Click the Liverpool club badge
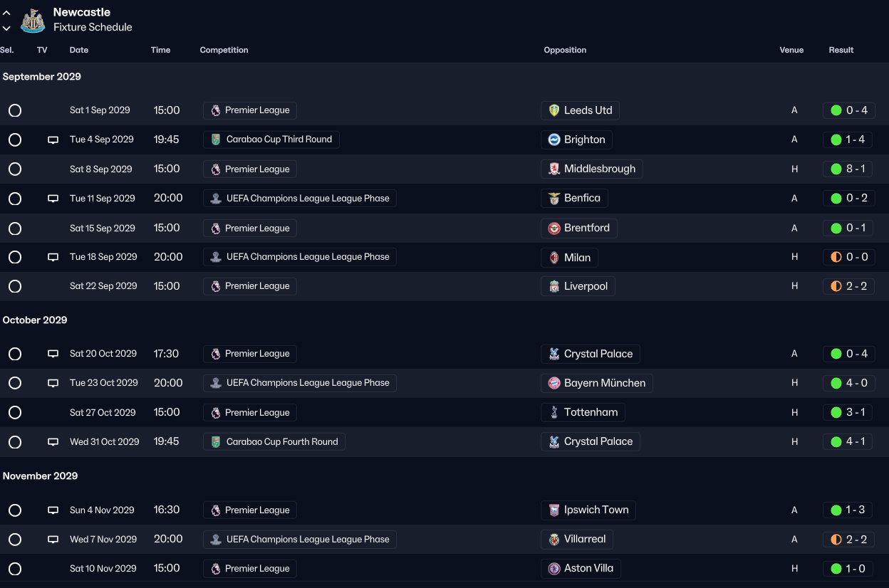Viewport: 889px width, 588px height. (554, 286)
